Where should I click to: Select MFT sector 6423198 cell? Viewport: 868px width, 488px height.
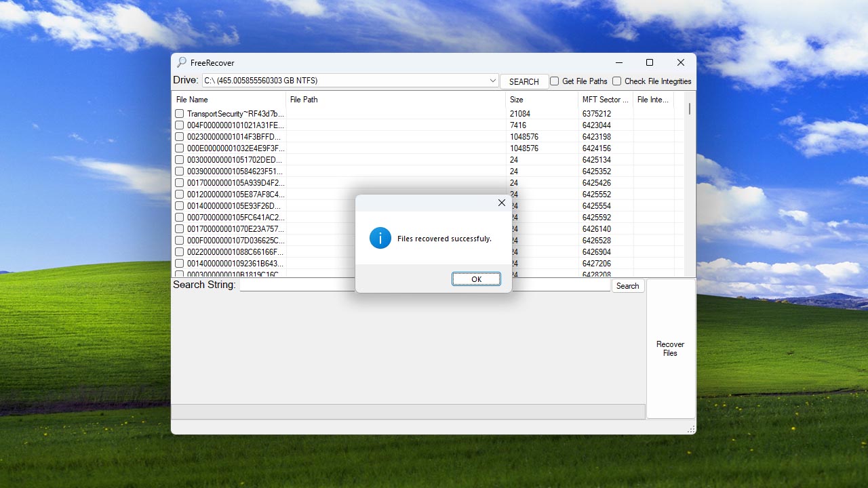click(597, 137)
